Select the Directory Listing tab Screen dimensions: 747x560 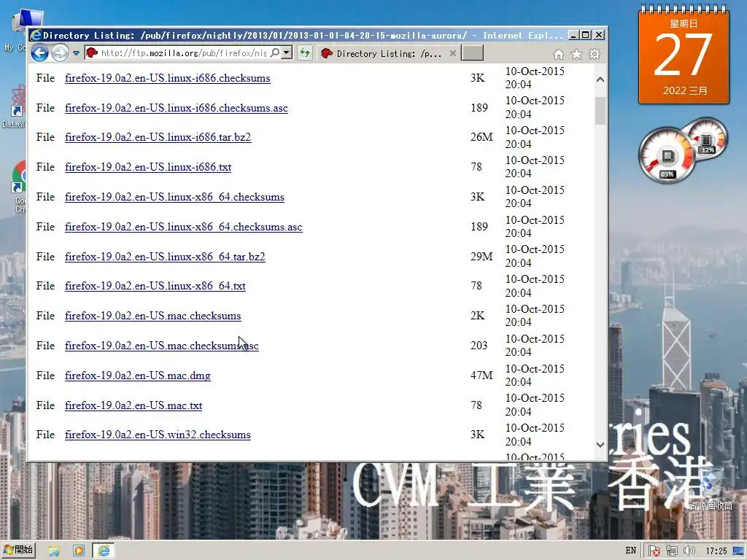click(x=389, y=53)
